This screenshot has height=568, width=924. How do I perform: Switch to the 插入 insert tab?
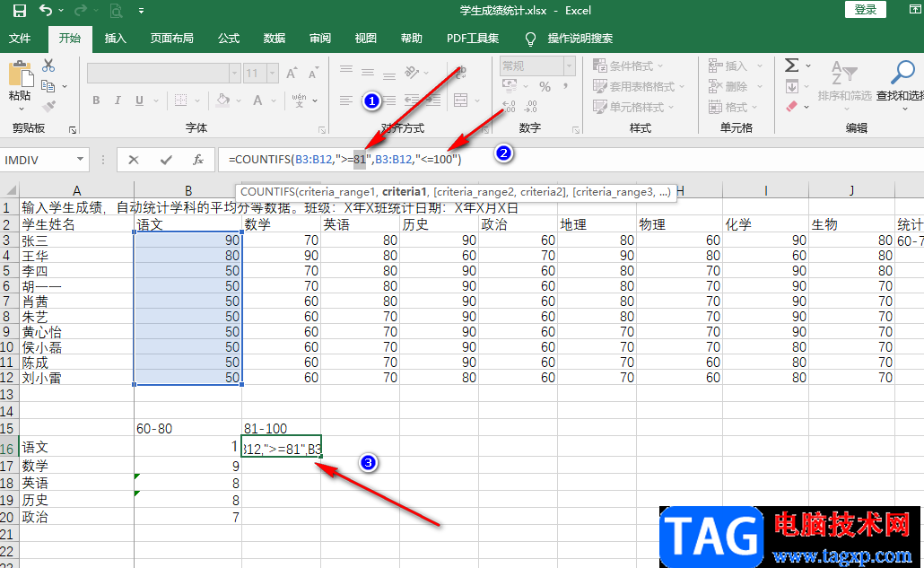pos(115,39)
